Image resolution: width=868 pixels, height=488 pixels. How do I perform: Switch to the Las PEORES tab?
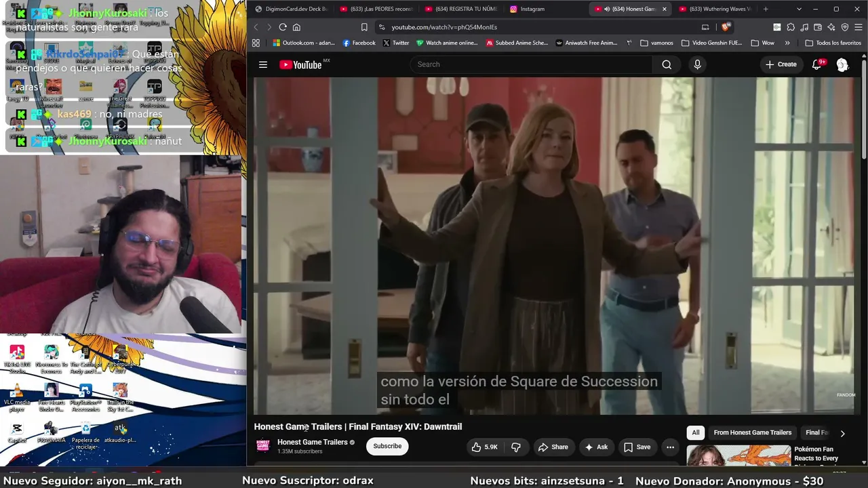376,9
